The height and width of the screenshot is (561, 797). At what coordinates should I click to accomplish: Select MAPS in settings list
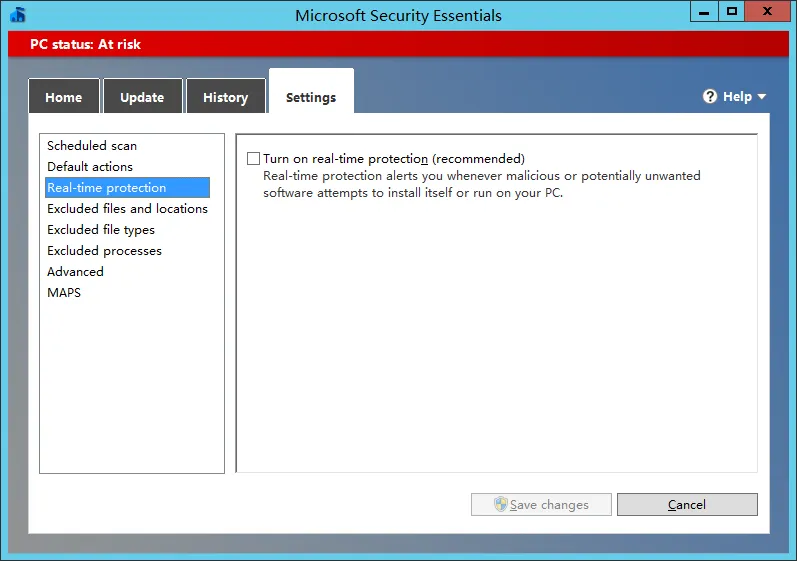pyautogui.click(x=127, y=293)
